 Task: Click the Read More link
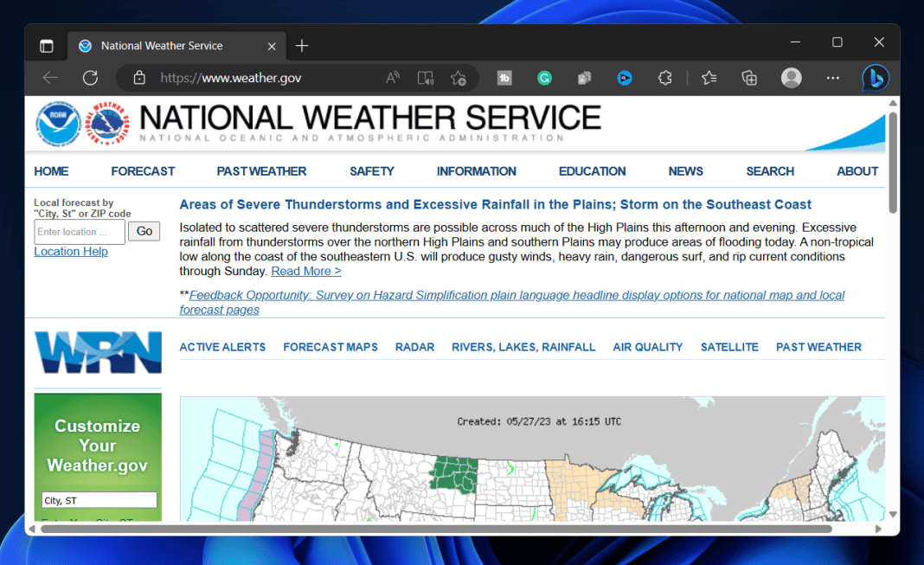pos(305,270)
